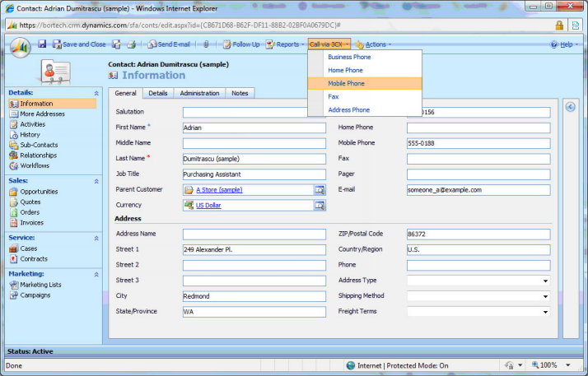Click Parent Customer lookup icon
Image resolution: width=588 pixels, height=376 pixels.
pos(320,190)
